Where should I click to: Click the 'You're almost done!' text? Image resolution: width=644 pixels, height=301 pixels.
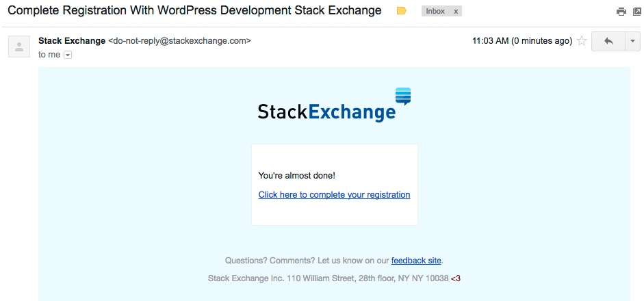pyautogui.click(x=296, y=176)
